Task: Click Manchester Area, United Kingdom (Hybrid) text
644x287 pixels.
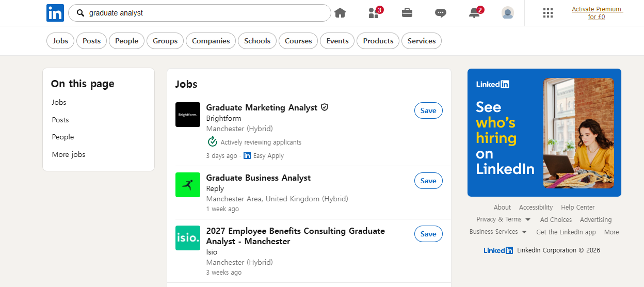Action: pyautogui.click(x=277, y=199)
